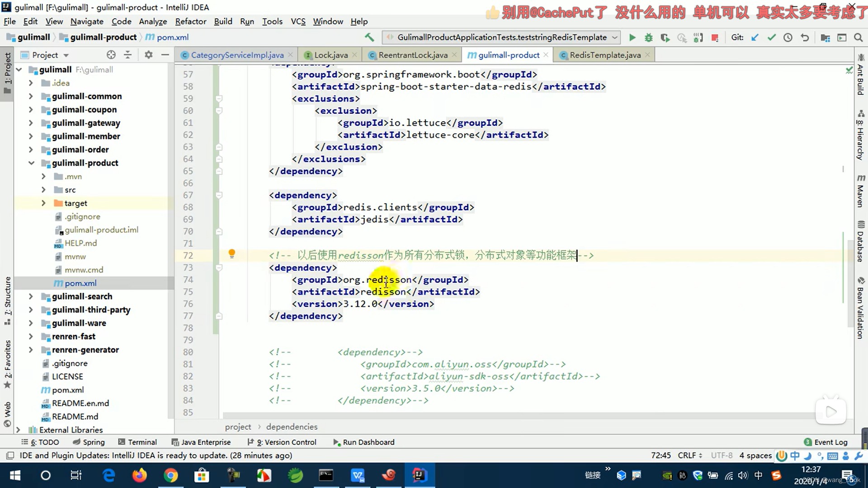Update project from Git

(x=755, y=38)
